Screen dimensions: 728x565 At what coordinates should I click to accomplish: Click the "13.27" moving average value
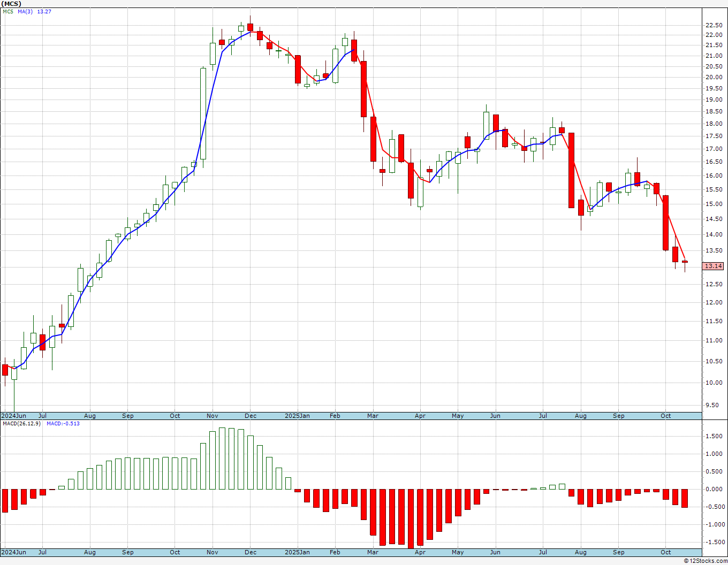click(44, 11)
